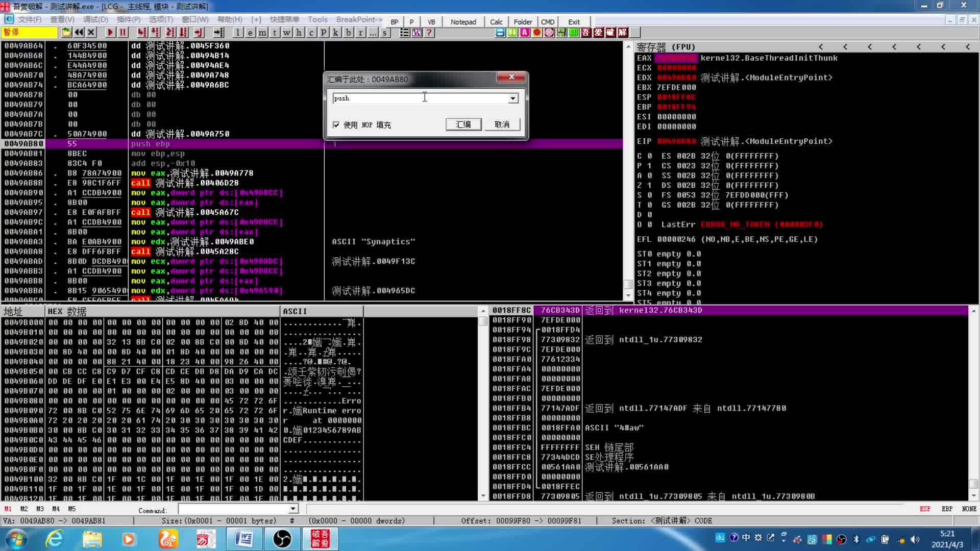Expand the Command bar dropdown arrow

click(293, 509)
